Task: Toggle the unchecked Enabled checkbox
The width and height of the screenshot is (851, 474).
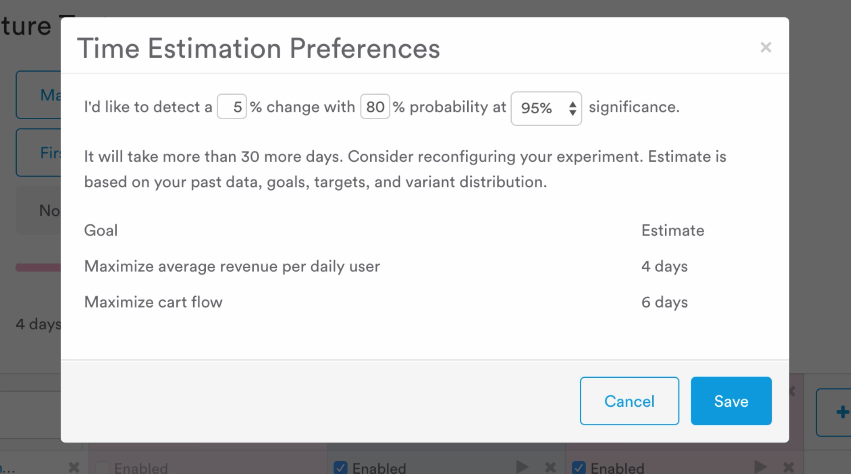Action: 101,467
